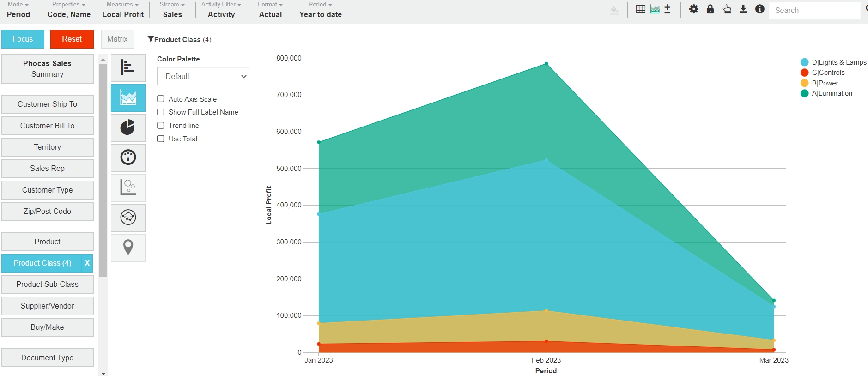Click the grid table view icon

(x=640, y=9)
